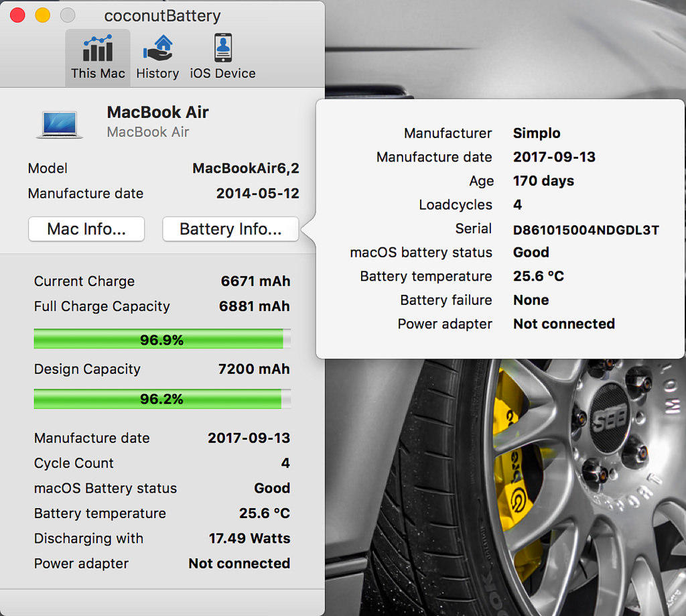This screenshot has width=686, height=616.
Task: Open the This Mac tab
Action: 98,58
